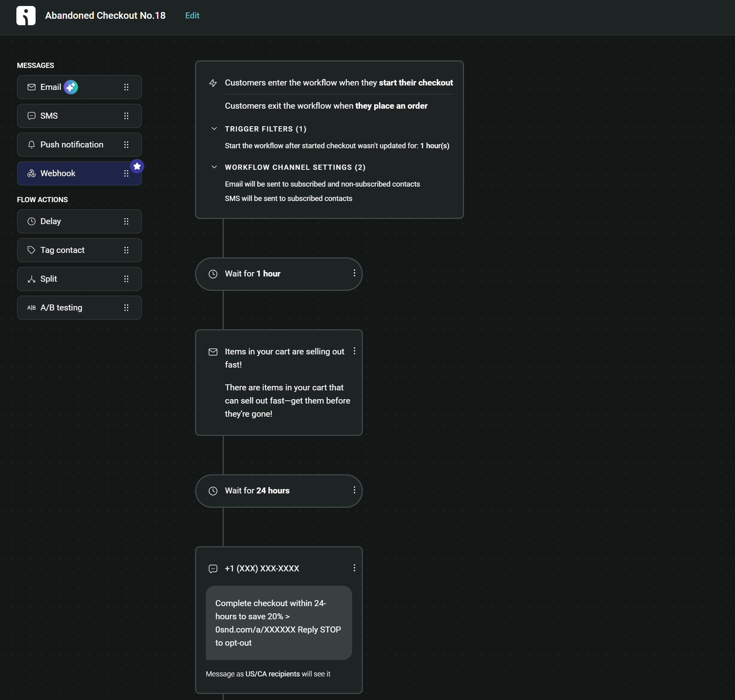Click the clock icon in Delay block
This screenshot has width=735, height=700.
coord(32,221)
